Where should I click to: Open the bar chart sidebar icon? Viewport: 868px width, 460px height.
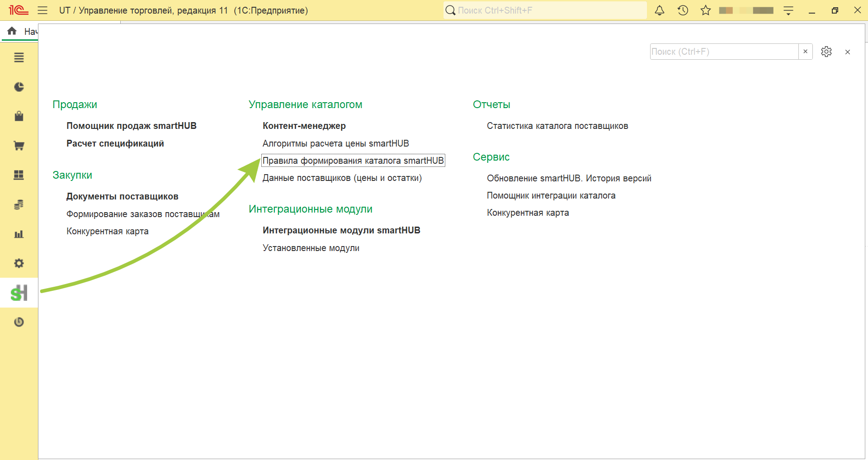(19, 234)
